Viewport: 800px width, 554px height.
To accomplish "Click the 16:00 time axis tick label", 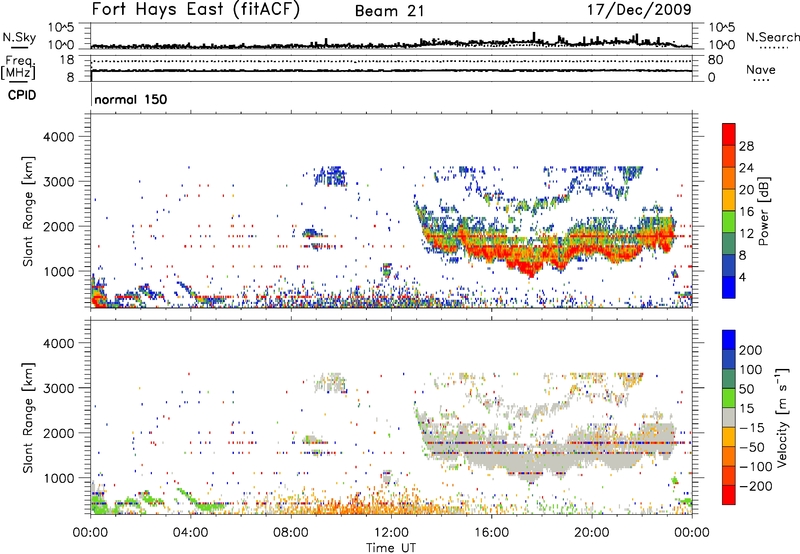I will 491,533.
